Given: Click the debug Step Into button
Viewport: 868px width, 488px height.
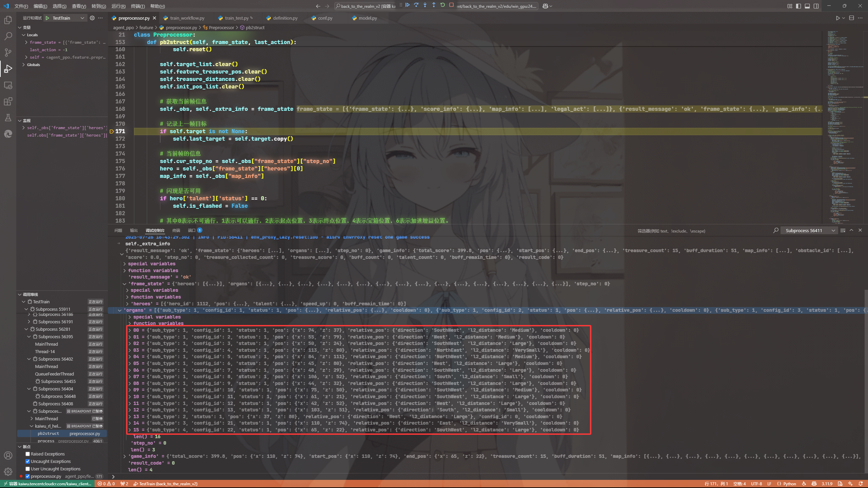Looking at the screenshot, I should [425, 5].
